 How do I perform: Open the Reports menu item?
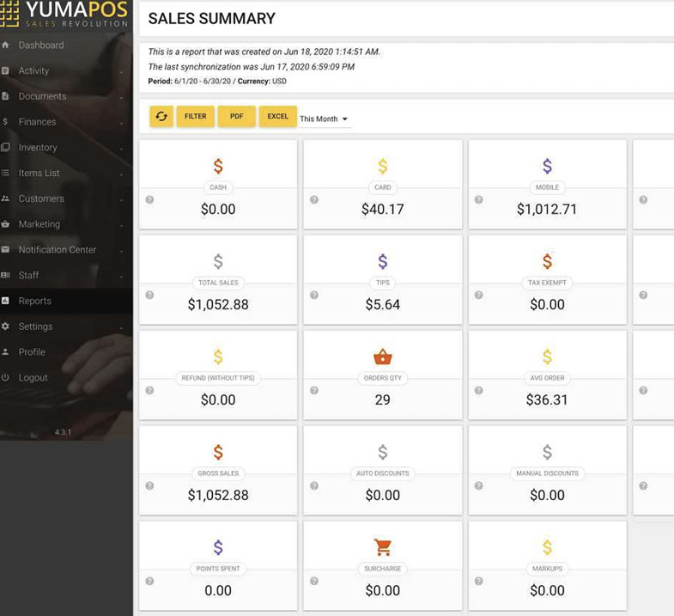35,301
